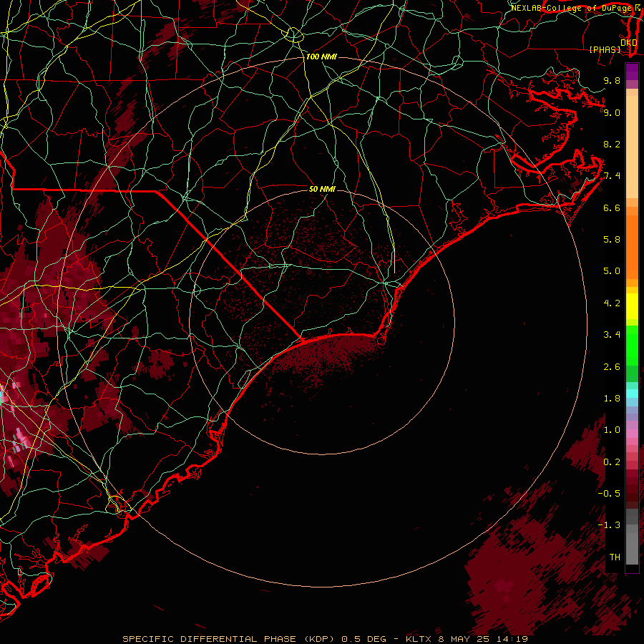This screenshot has width=644, height=644.
Task: Pick the cyan segment of the color bar
Action: click(632, 394)
